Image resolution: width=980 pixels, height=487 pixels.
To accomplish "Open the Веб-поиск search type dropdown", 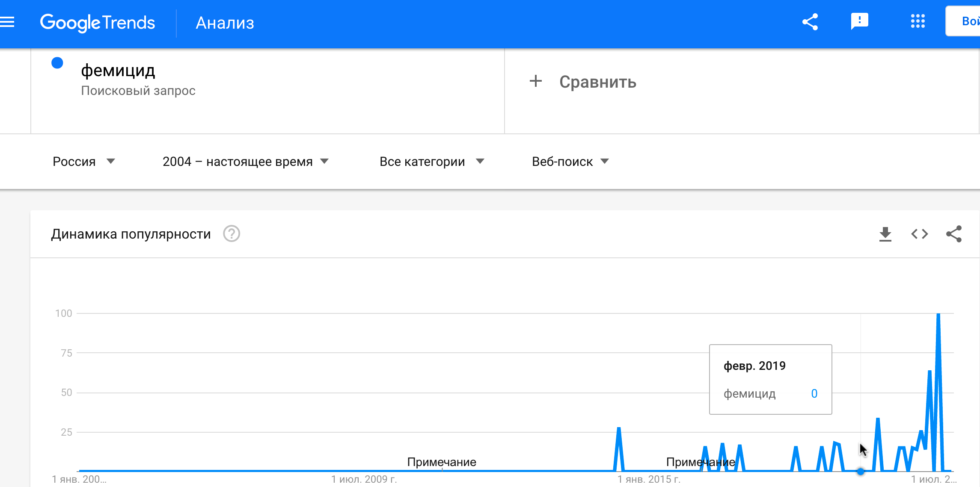I will [570, 162].
